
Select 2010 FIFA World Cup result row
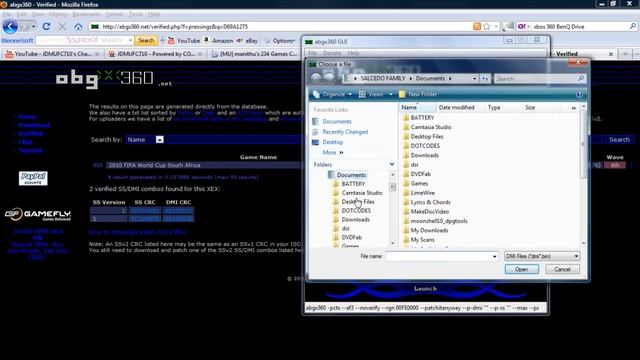point(203,165)
